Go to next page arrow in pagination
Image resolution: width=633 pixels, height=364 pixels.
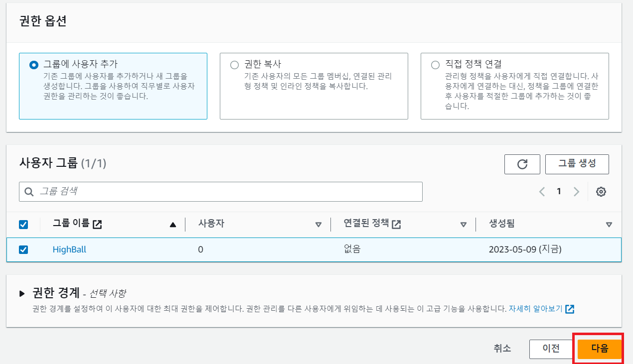(577, 192)
